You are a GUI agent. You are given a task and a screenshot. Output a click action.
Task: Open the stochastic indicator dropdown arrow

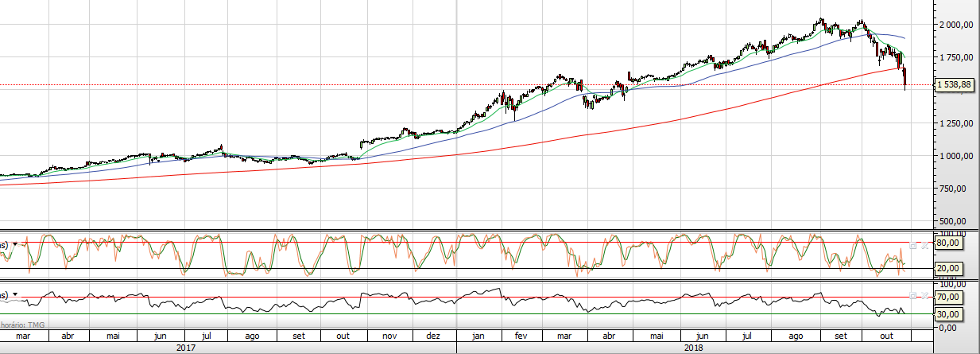click(x=14, y=245)
